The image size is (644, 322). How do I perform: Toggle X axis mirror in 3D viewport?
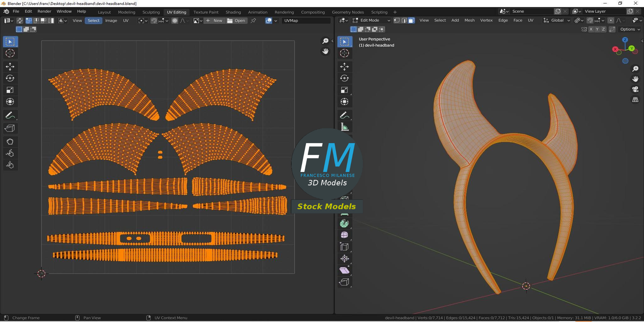[591, 29]
